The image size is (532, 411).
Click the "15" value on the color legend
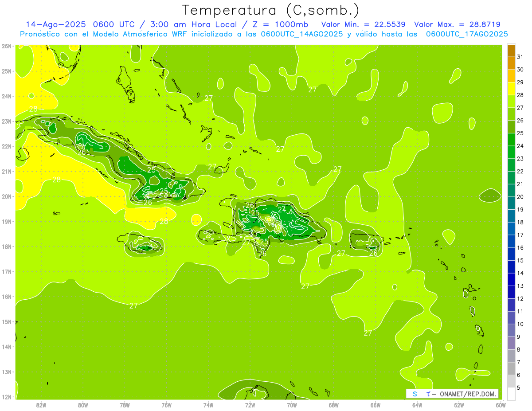coord(520,260)
